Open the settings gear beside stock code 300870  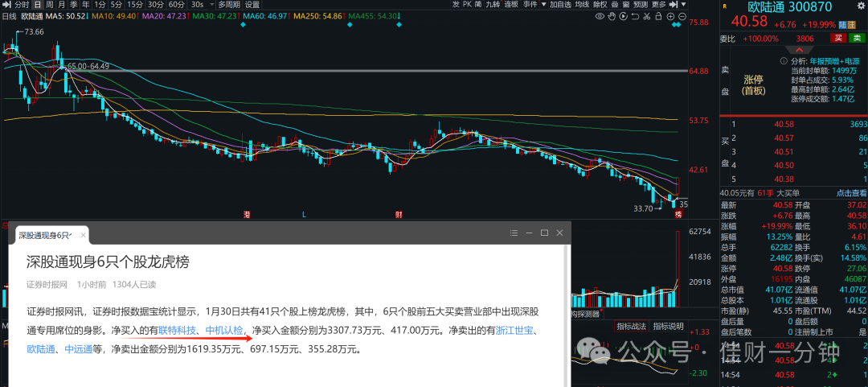pos(862,6)
